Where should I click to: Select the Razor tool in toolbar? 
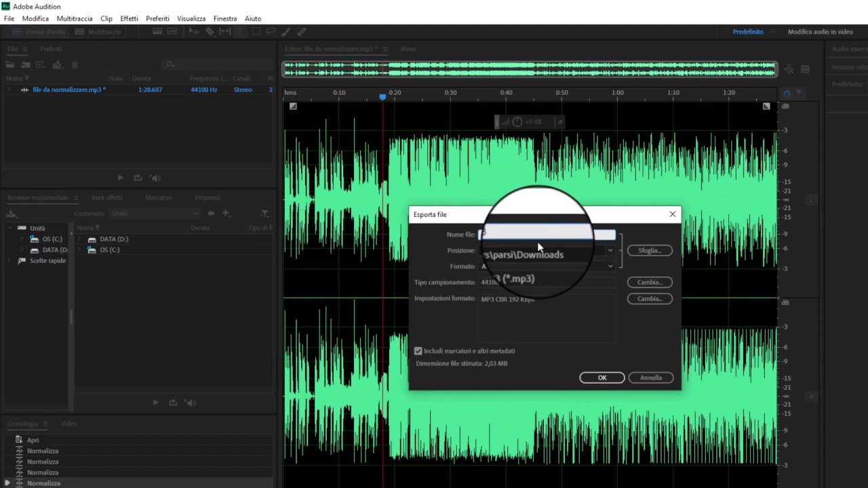coord(210,32)
